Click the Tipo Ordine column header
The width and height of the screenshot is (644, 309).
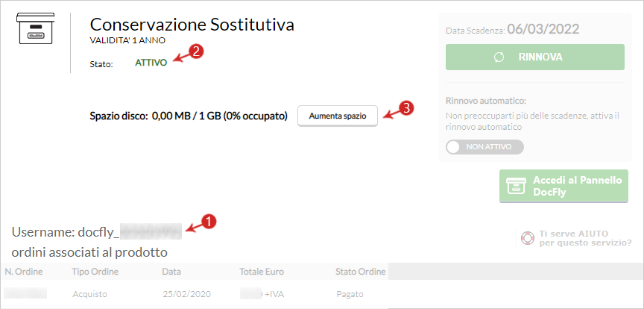(x=95, y=272)
